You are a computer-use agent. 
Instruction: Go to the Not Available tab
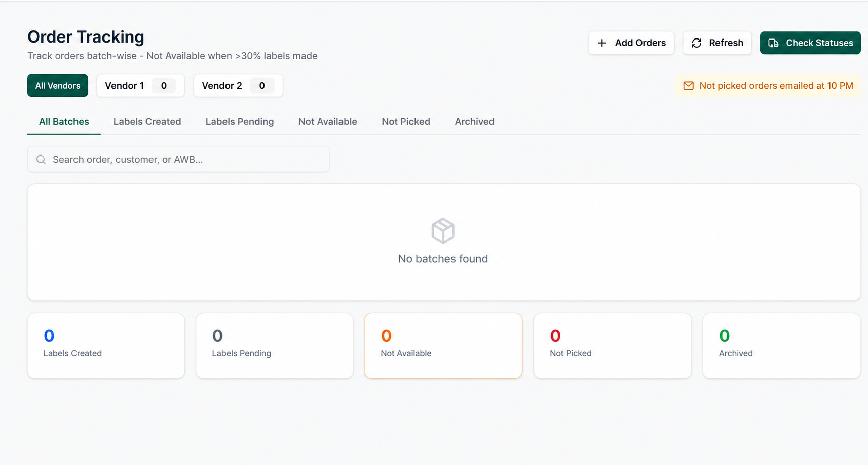(328, 122)
